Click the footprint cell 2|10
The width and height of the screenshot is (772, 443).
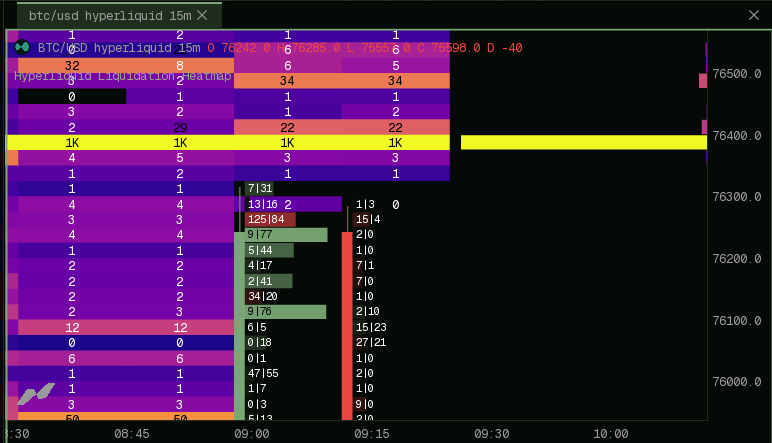coord(367,312)
